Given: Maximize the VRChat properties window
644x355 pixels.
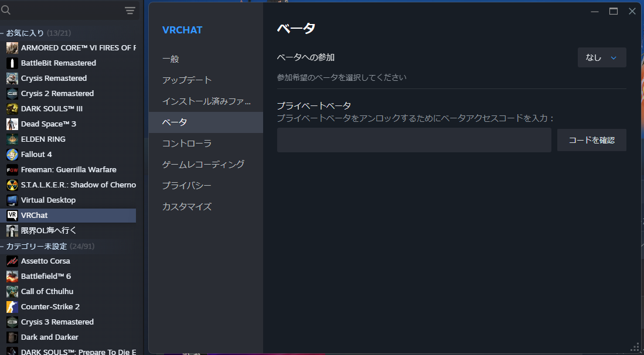Looking at the screenshot, I should (613, 12).
